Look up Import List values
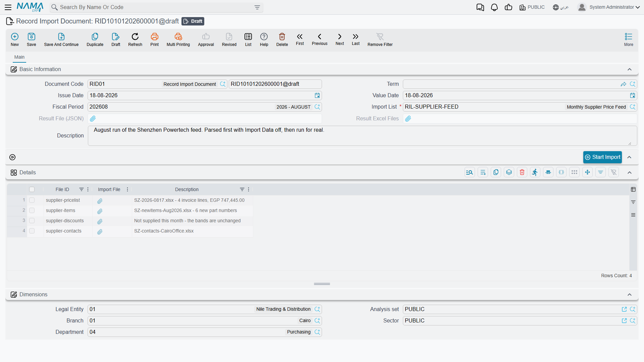644x362 pixels. 633,107
